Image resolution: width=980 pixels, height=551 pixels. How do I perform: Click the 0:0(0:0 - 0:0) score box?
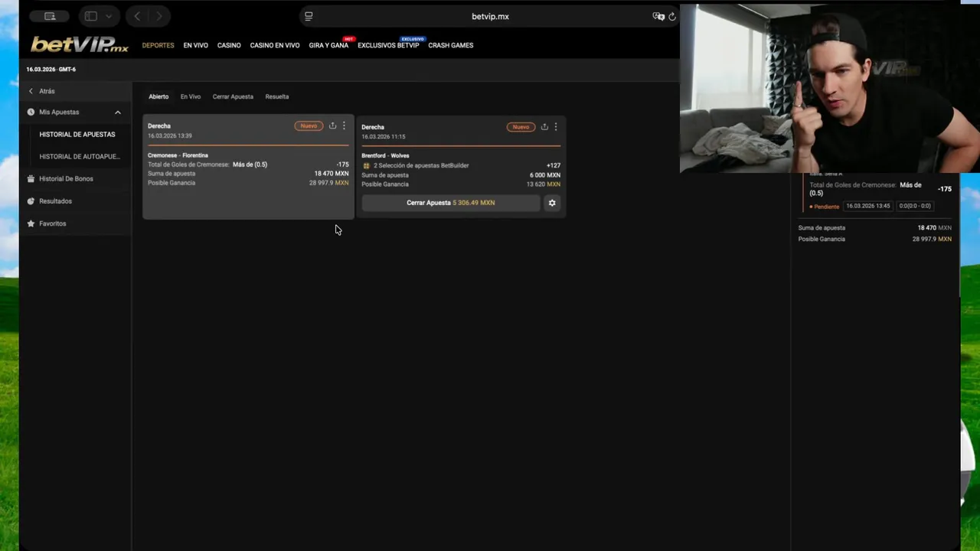pyautogui.click(x=915, y=206)
